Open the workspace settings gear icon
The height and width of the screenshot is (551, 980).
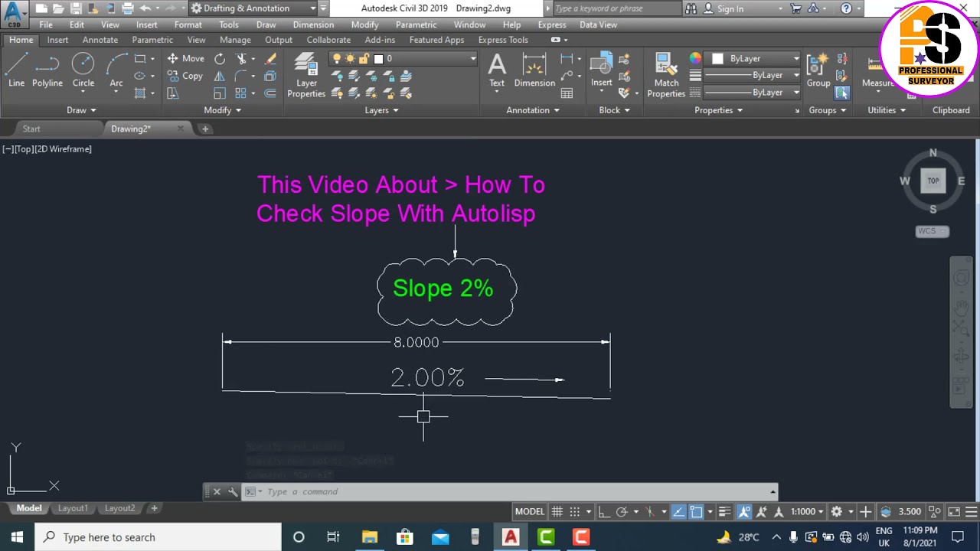point(837,511)
